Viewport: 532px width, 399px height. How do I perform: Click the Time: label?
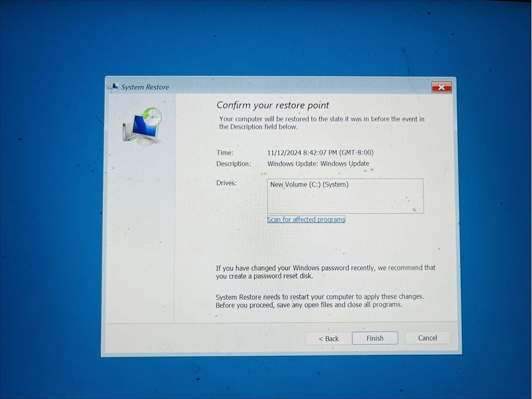pyautogui.click(x=225, y=153)
